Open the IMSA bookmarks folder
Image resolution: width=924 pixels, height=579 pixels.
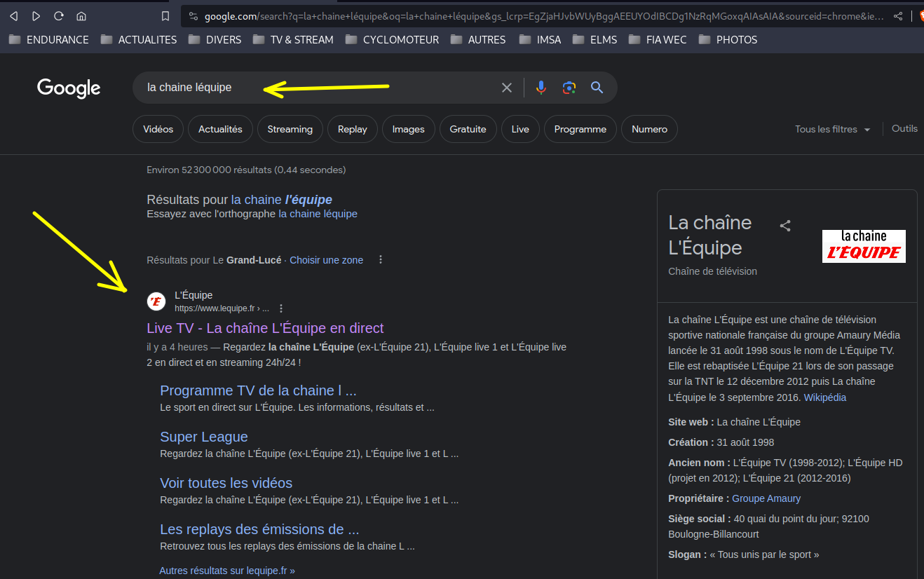point(540,40)
